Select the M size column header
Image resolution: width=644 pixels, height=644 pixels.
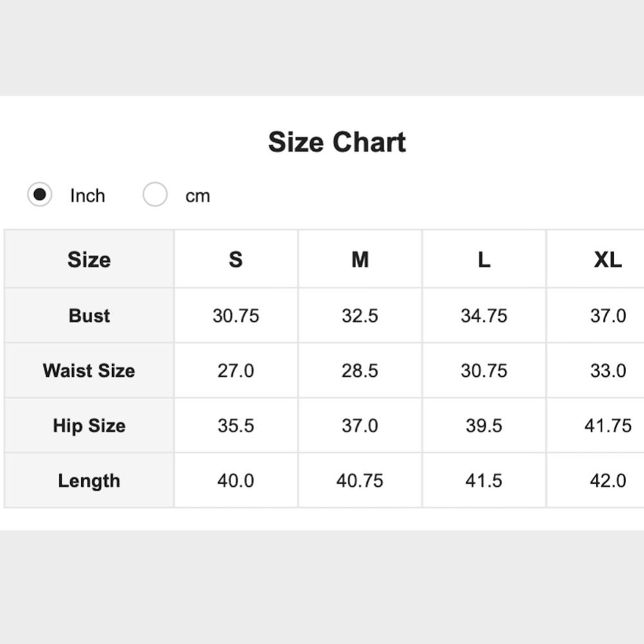360,260
